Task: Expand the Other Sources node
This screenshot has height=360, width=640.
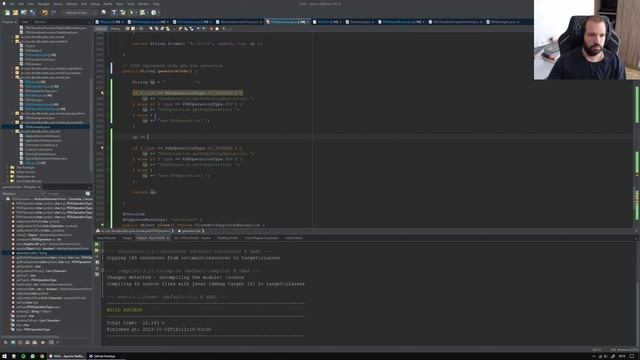Action: 8,172
